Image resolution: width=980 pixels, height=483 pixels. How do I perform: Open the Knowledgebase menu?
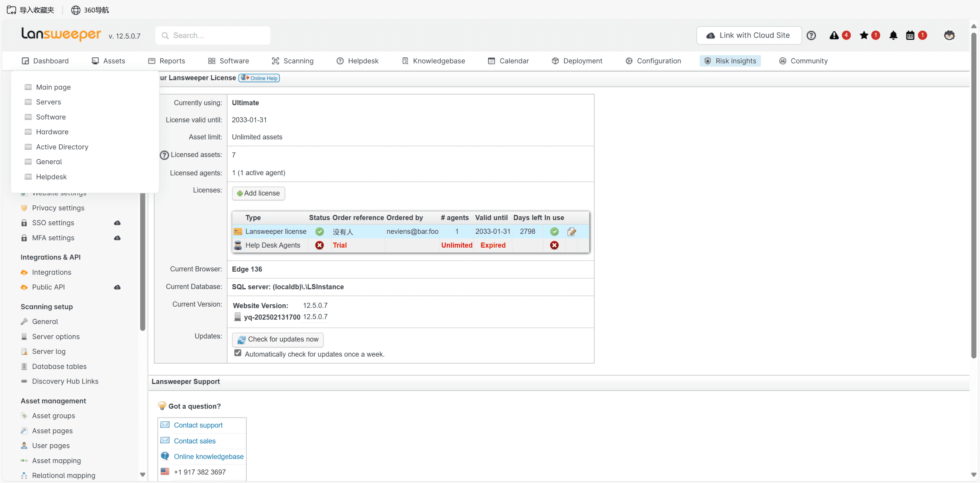tap(434, 61)
